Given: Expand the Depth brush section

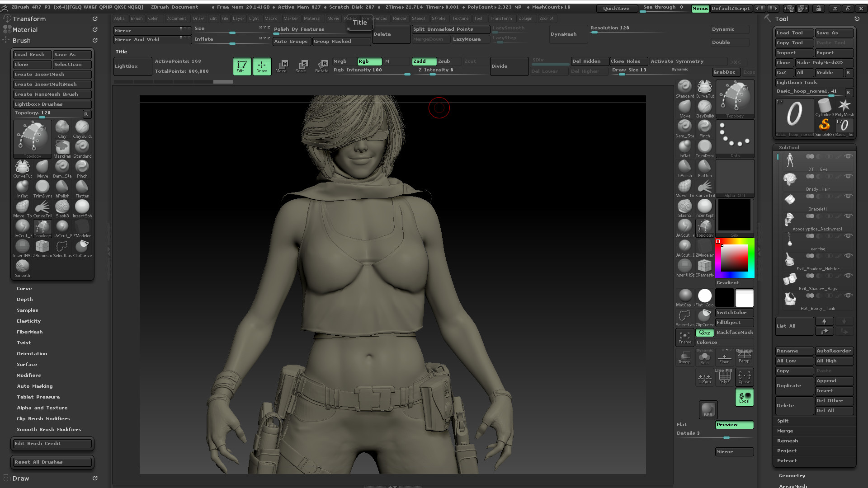Looking at the screenshot, I should click(25, 300).
